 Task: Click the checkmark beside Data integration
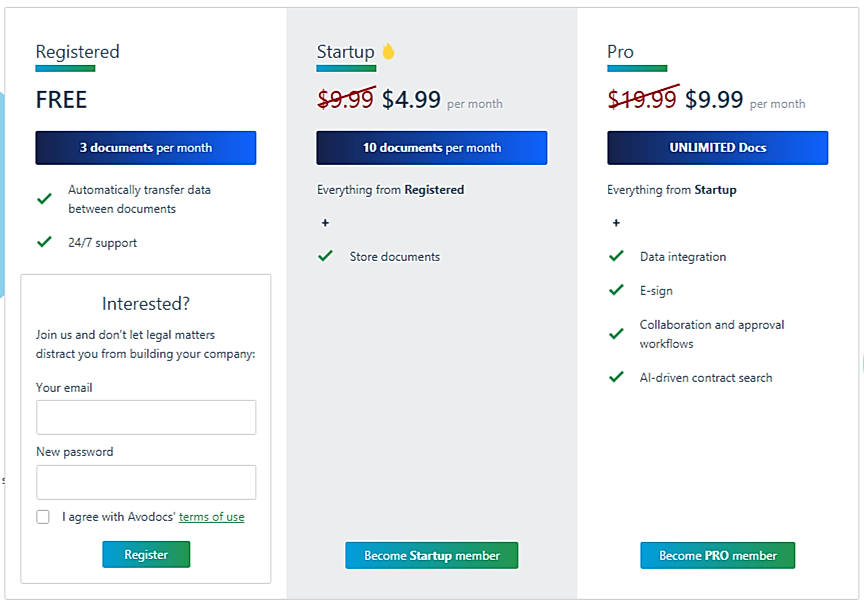[616, 256]
